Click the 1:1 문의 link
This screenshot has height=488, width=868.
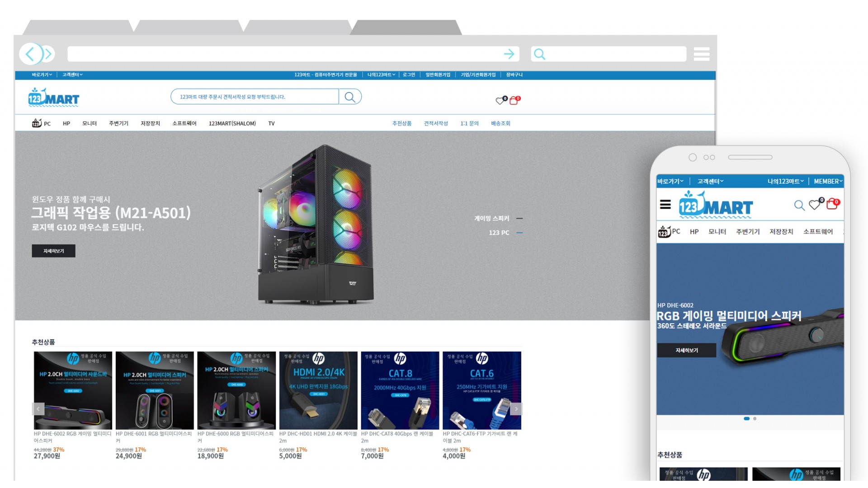(x=469, y=123)
